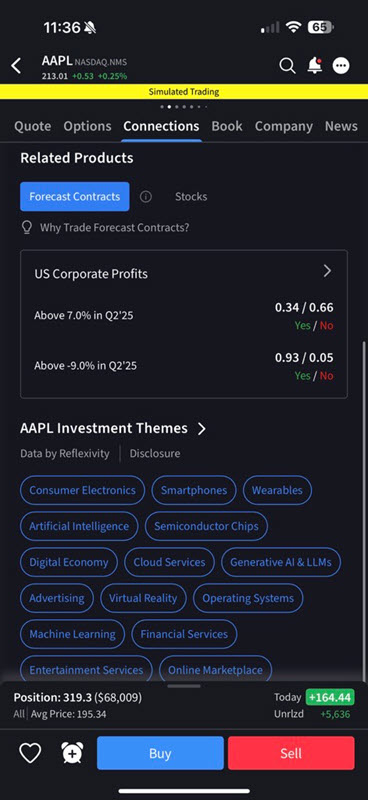The height and width of the screenshot is (800, 368).
Task: Open the Disclosure link
Action: (x=155, y=454)
